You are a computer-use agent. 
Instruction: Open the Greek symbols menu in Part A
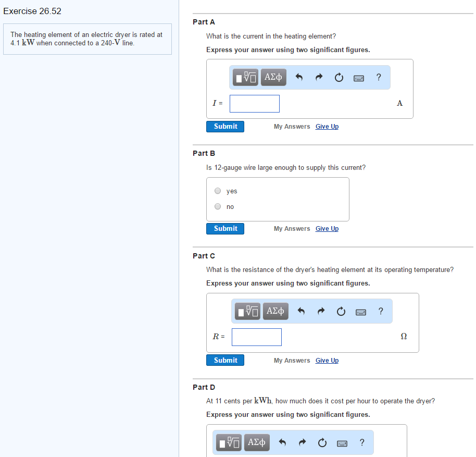pyautogui.click(x=273, y=77)
